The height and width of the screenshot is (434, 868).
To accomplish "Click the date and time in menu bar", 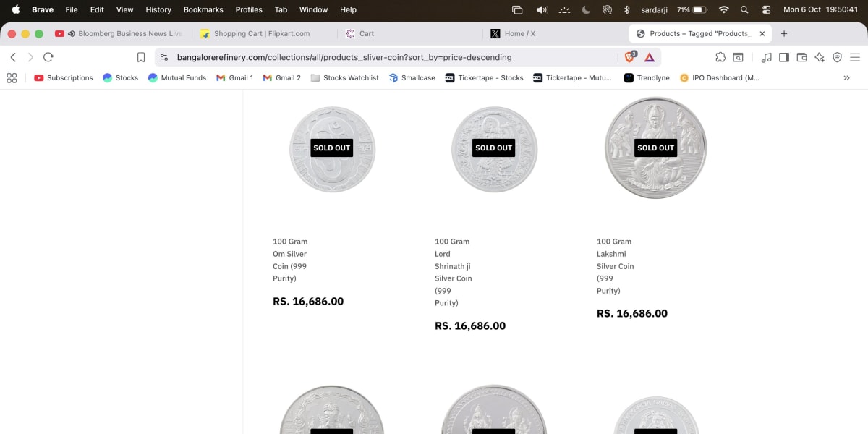I will [821, 9].
